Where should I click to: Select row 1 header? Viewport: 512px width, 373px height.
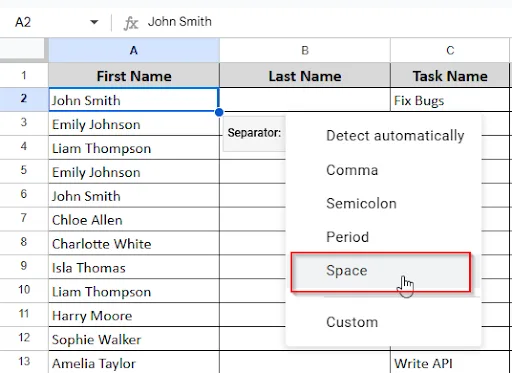pos(24,76)
